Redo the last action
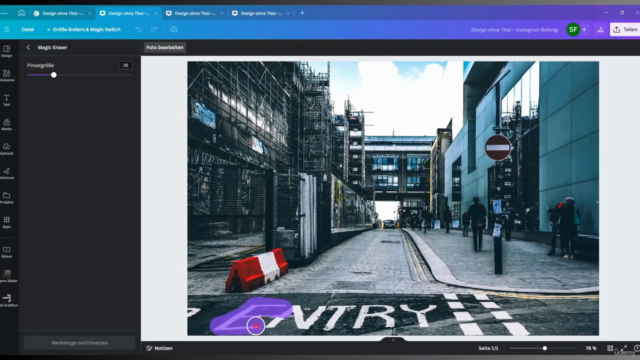This screenshot has height=360, width=640. (154, 29)
